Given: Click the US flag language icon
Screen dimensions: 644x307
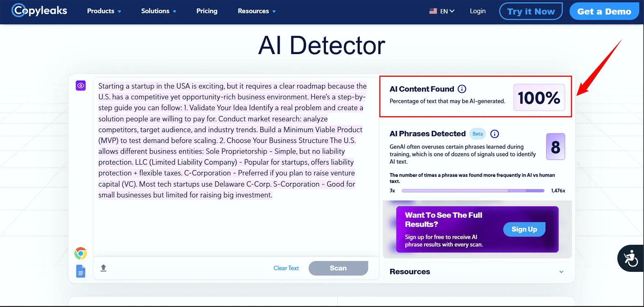Looking at the screenshot, I should pyautogui.click(x=433, y=11).
